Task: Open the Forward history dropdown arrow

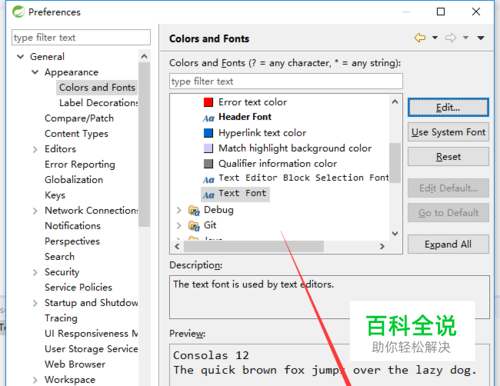Action: pos(466,38)
